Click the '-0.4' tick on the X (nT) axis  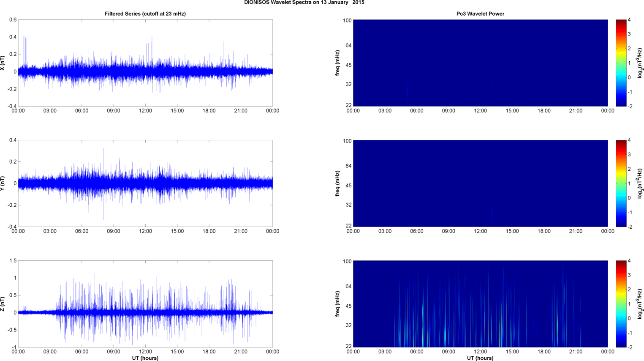point(11,107)
